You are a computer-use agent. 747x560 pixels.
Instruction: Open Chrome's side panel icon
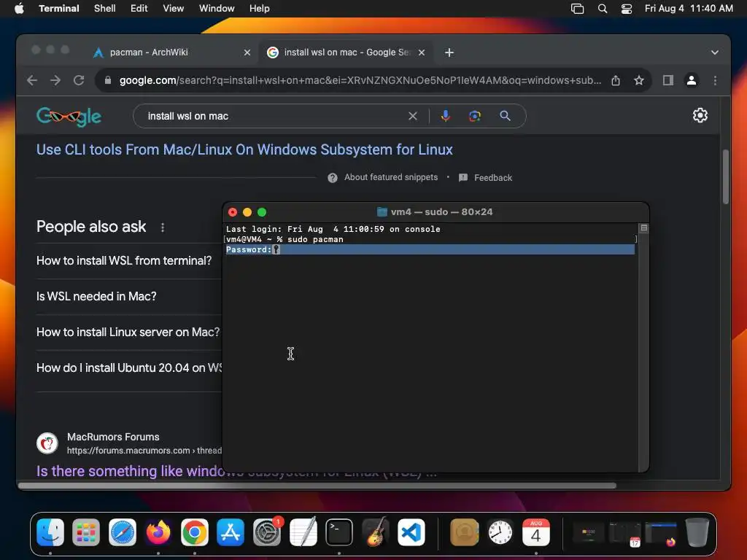tap(668, 80)
